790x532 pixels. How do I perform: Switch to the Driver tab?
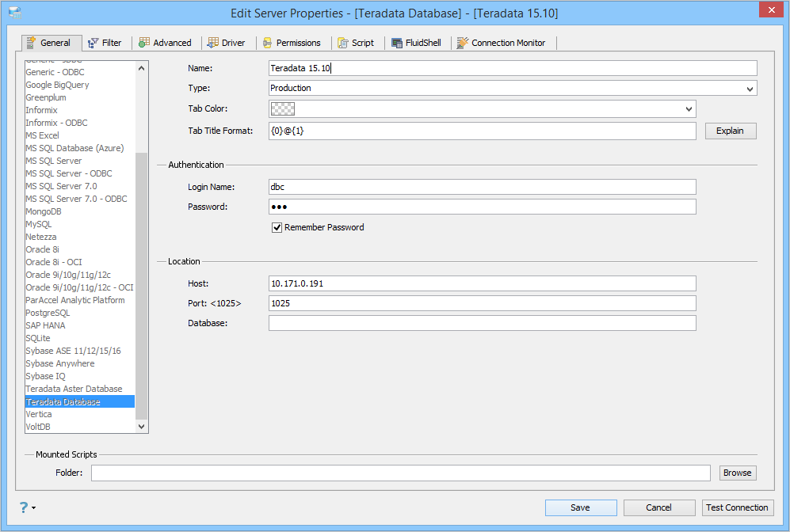tap(226, 43)
